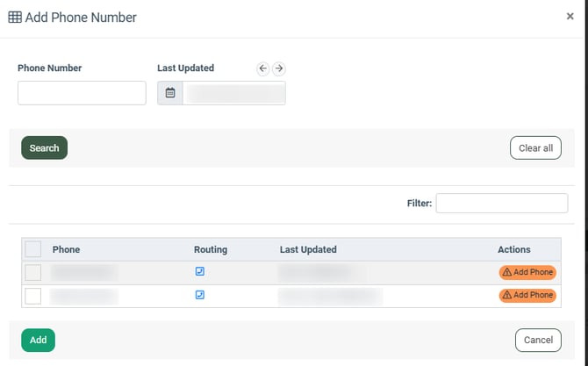Viewport: 588px width, 366px height.
Task: Click the green Add button
Action: 38,340
